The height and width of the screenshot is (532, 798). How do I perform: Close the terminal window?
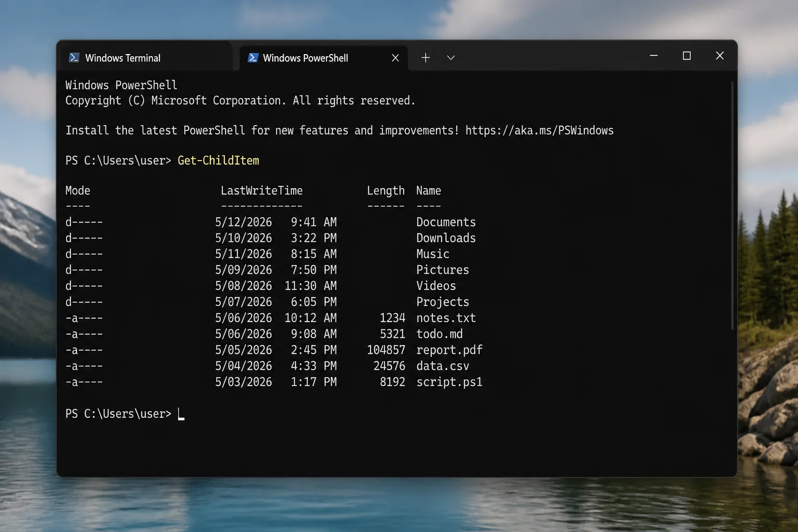[720, 56]
